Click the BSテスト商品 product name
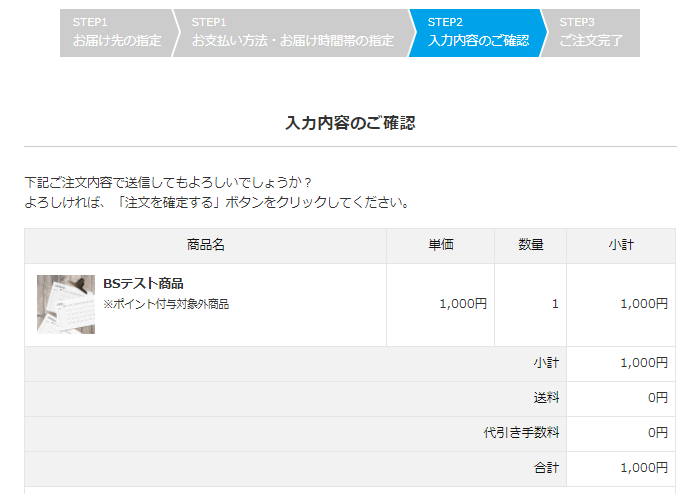698x494 pixels. 143,283
